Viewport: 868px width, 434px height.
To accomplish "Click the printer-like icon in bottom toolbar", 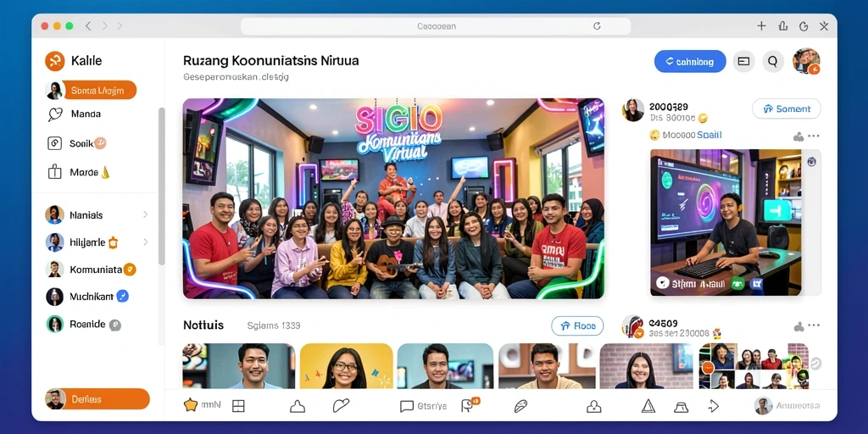I will 681,407.
